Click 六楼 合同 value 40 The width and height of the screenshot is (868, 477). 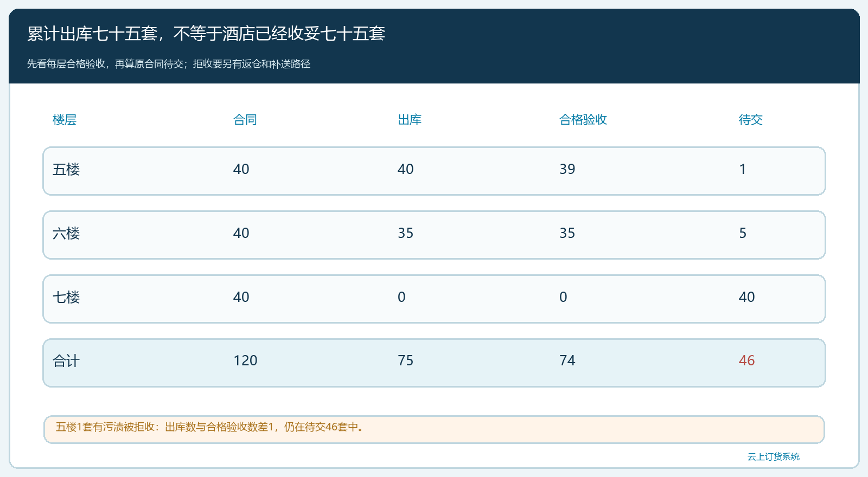click(241, 233)
